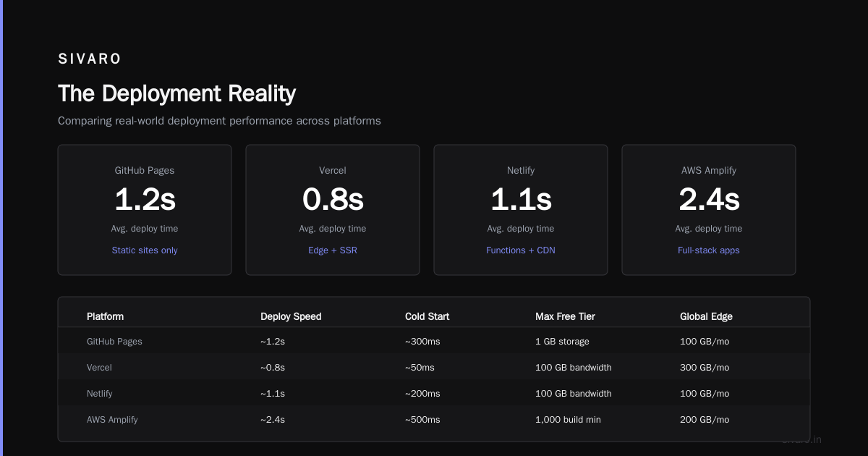Click the Max Free Tier column header
This screenshot has height=456, width=868.
(x=565, y=316)
